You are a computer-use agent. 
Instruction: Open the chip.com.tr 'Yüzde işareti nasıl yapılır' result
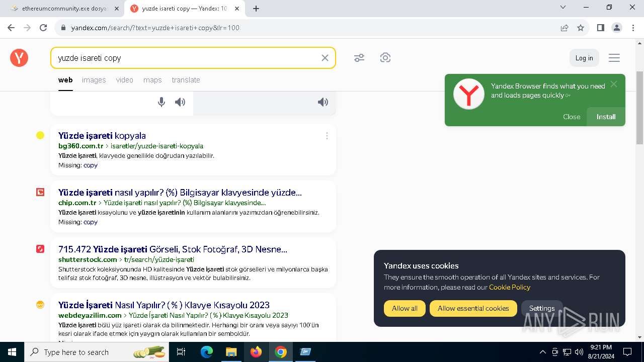pyautogui.click(x=180, y=193)
